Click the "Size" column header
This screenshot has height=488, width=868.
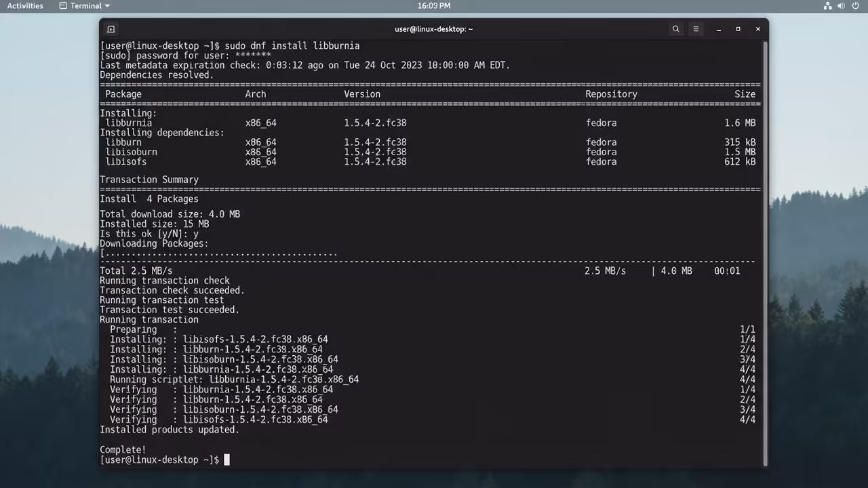tap(745, 94)
